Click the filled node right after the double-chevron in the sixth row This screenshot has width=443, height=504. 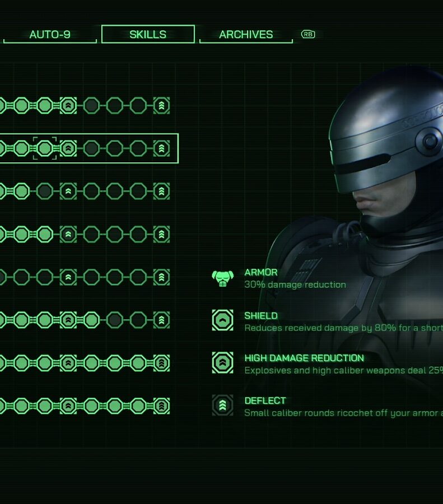pos(92,320)
